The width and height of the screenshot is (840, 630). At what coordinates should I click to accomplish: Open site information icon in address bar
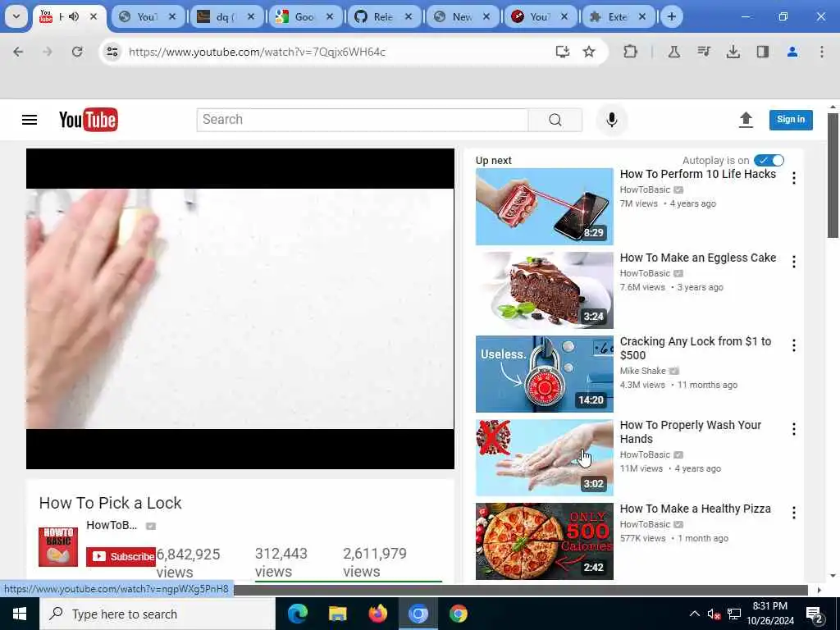click(x=112, y=52)
